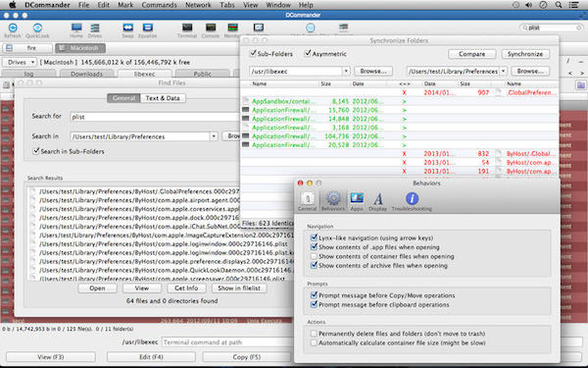Click the Compare button

pyautogui.click(x=471, y=54)
